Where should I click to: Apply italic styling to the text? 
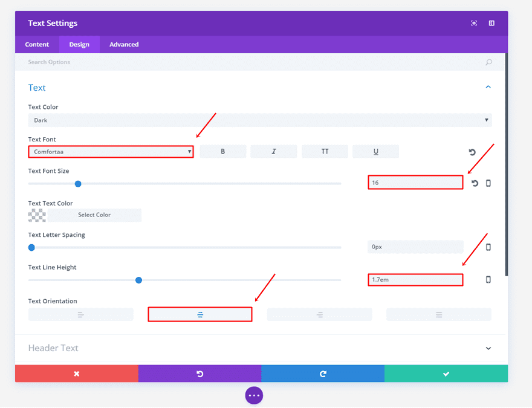[273, 151]
